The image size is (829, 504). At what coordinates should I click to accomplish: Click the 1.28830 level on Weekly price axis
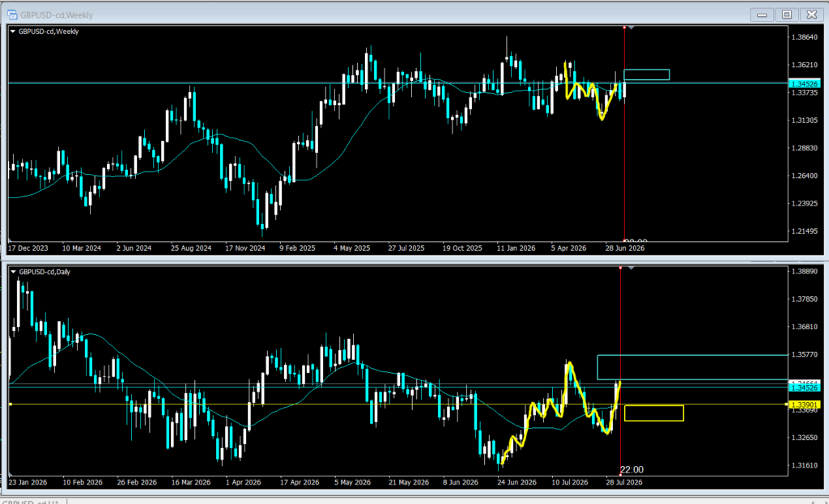805,148
